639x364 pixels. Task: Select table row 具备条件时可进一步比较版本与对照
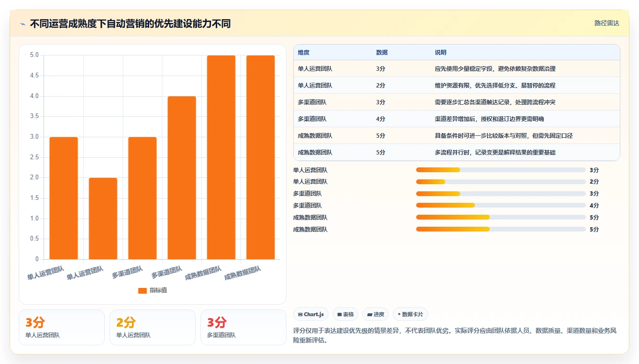(x=456, y=136)
